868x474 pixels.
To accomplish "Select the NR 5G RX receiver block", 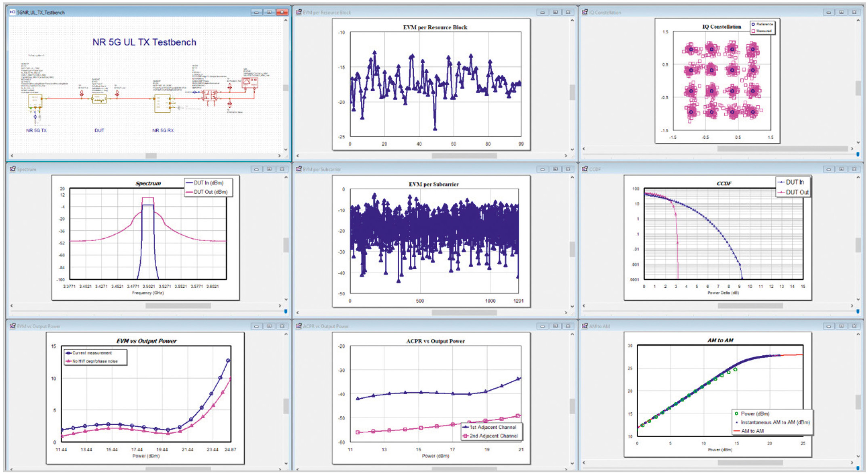I will [x=161, y=103].
